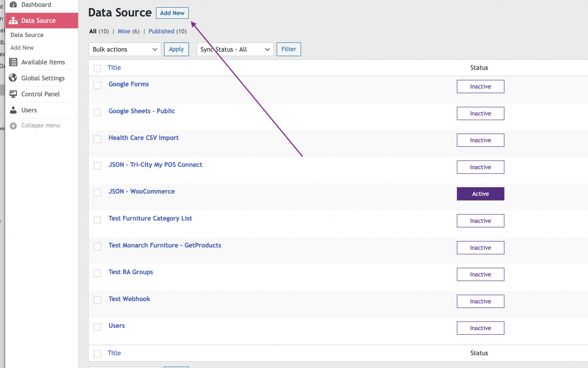Open Control Panel using the monitor icon
Screen dimensions: 588x368
[13, 94]
